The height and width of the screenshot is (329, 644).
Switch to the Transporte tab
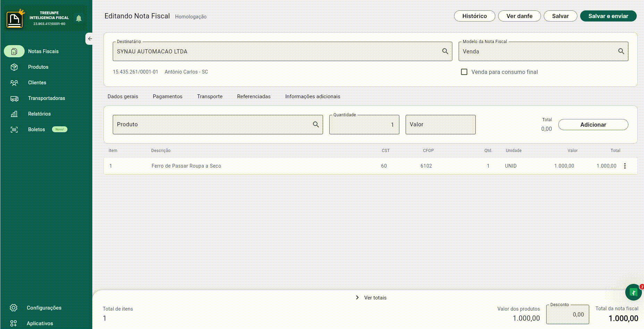pyautogui.click(x=210, y=96)
